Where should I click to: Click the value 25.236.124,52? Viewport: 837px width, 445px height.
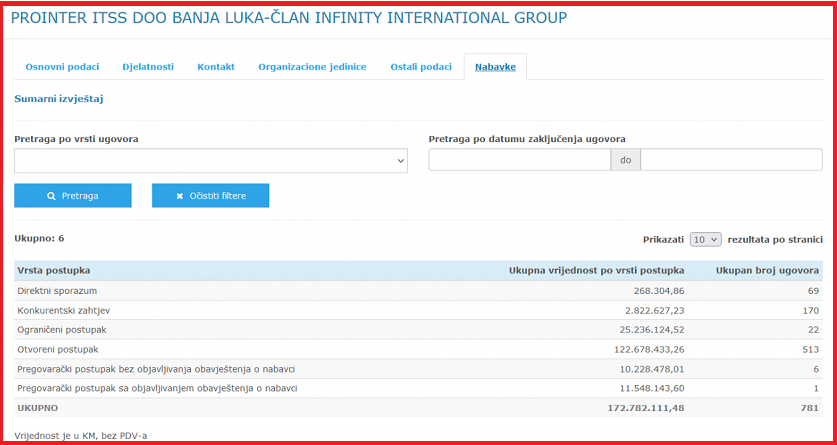pyautogui.click(x=651, y=330)
